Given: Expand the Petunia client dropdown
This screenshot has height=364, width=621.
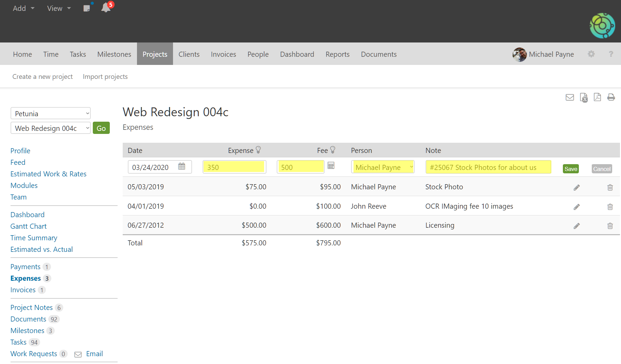Looking at the screenshot, I should tap(51, 114).
